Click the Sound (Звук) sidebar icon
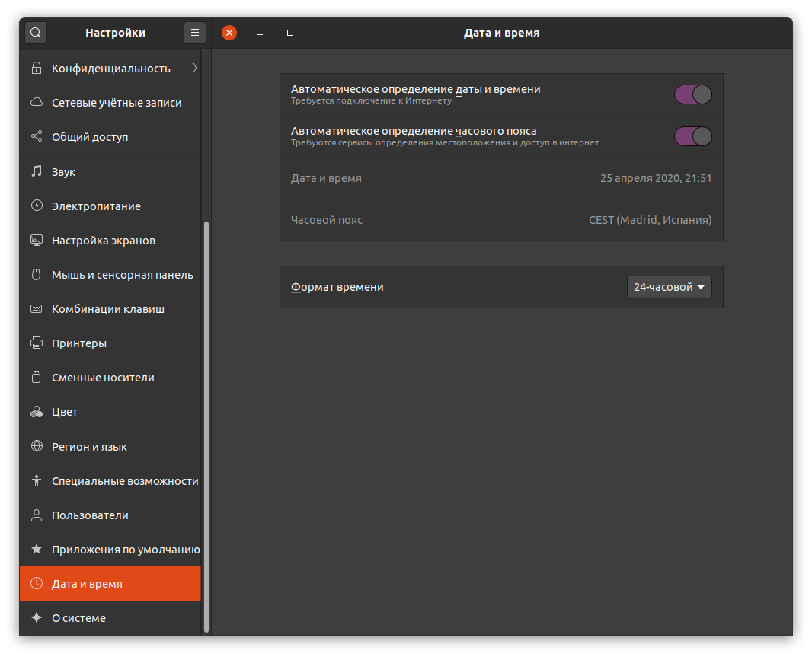The image size is (812, 657). click(x=37, y=171)
